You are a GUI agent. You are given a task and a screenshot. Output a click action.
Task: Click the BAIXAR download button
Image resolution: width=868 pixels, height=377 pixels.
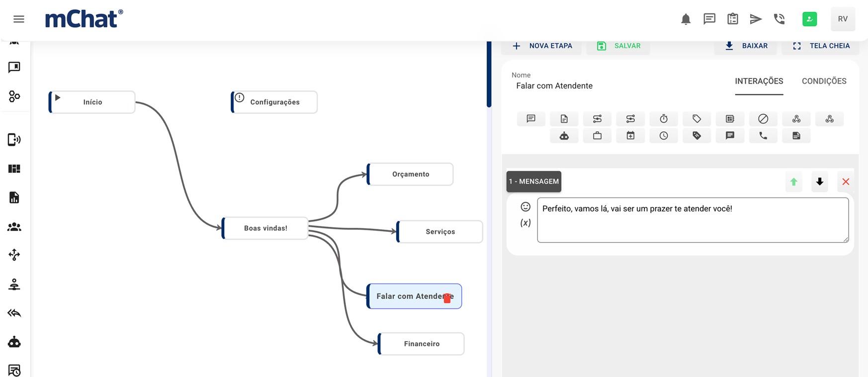coord(746,46)
